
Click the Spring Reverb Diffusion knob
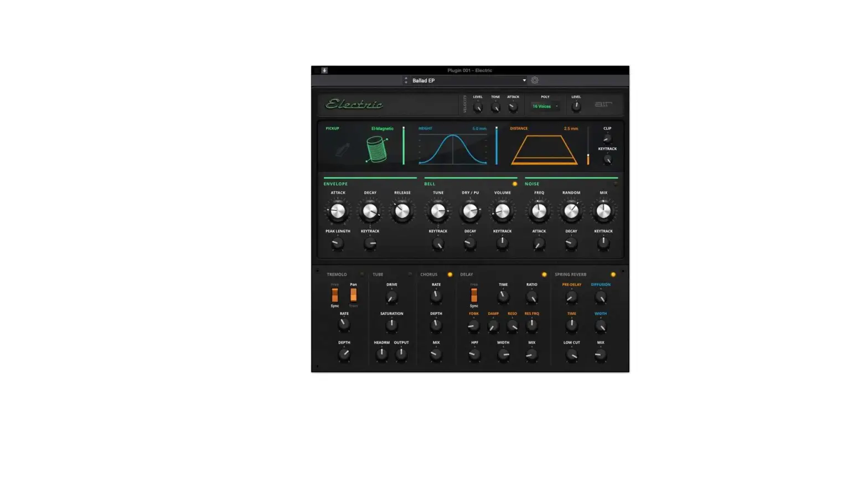601,297
